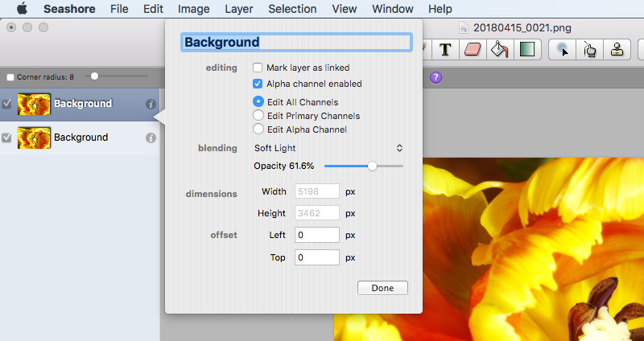Check Mark layer as linked

[x=258, y=68]
